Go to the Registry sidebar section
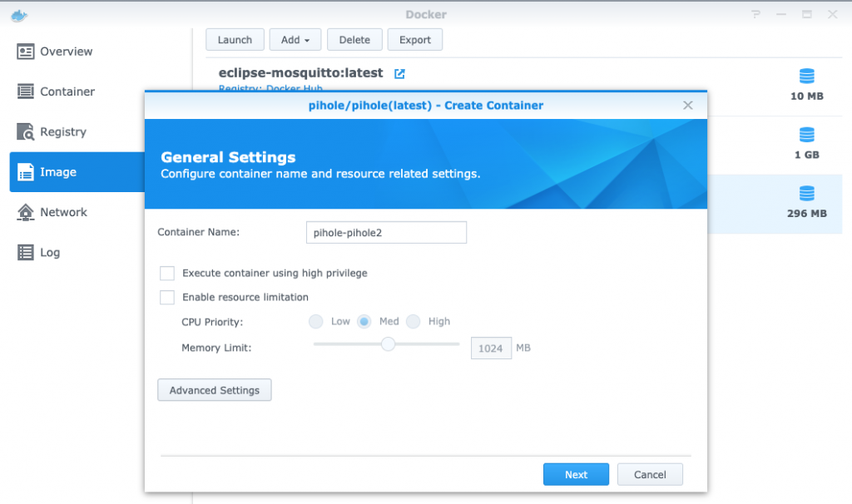Viewport: 852px width, 504px height. point(77,132)
